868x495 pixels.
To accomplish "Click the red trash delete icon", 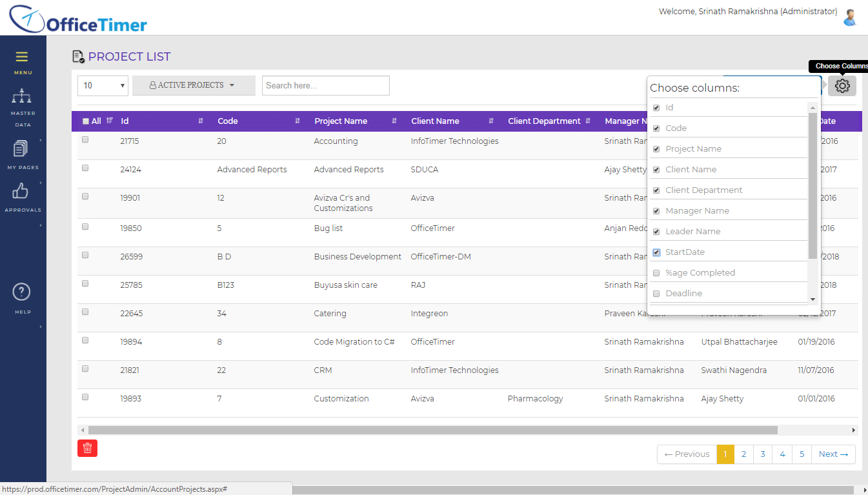I will click(x=87, y=448).
